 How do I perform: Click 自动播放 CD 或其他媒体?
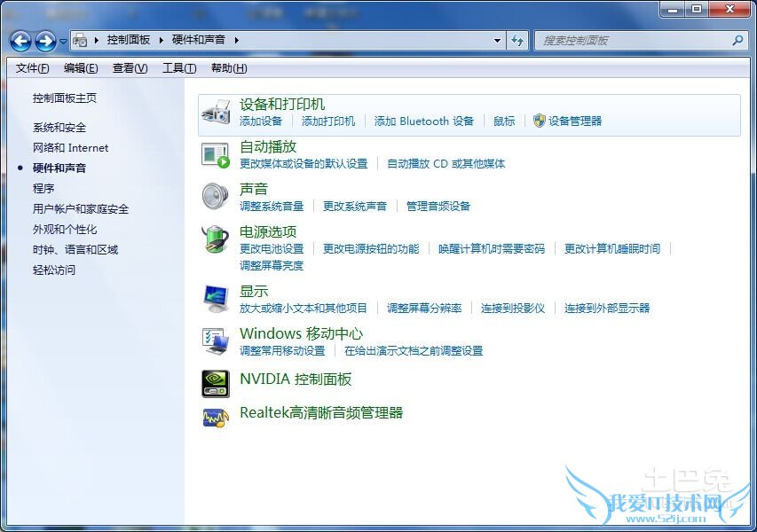(x=446, y=163)
